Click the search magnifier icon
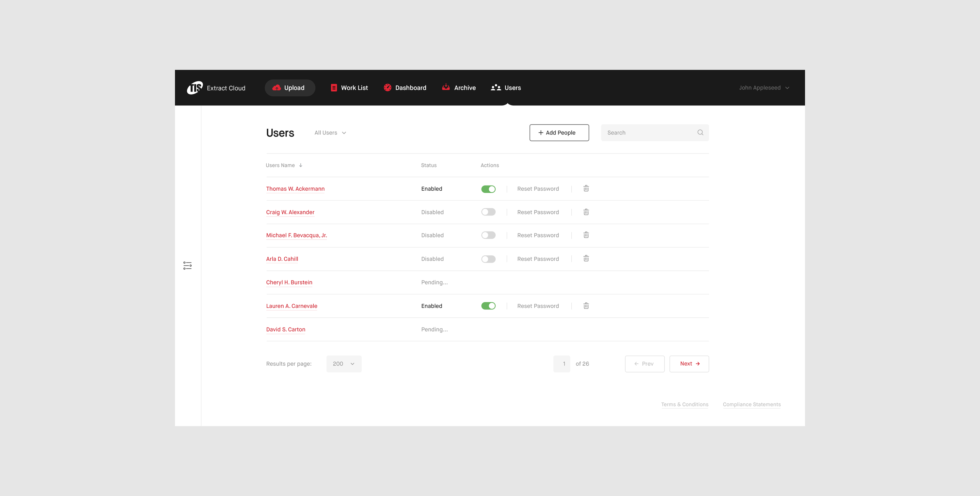 [x=700, y=133]
